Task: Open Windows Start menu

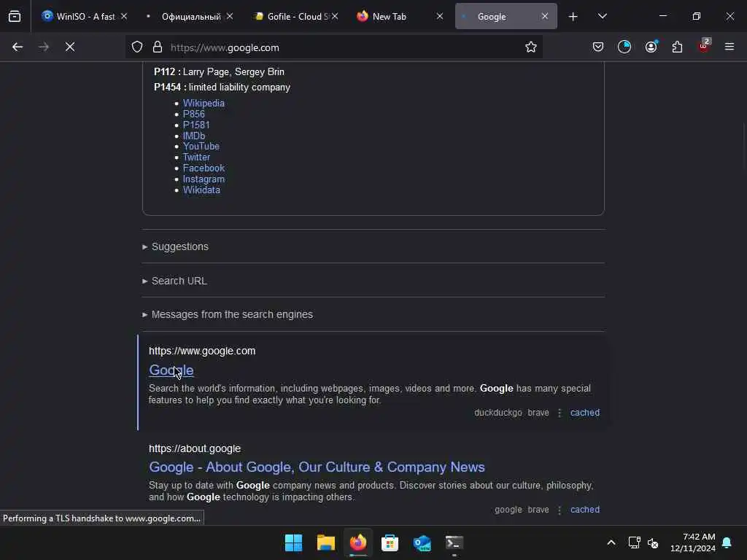Action: tap(293, 542)
